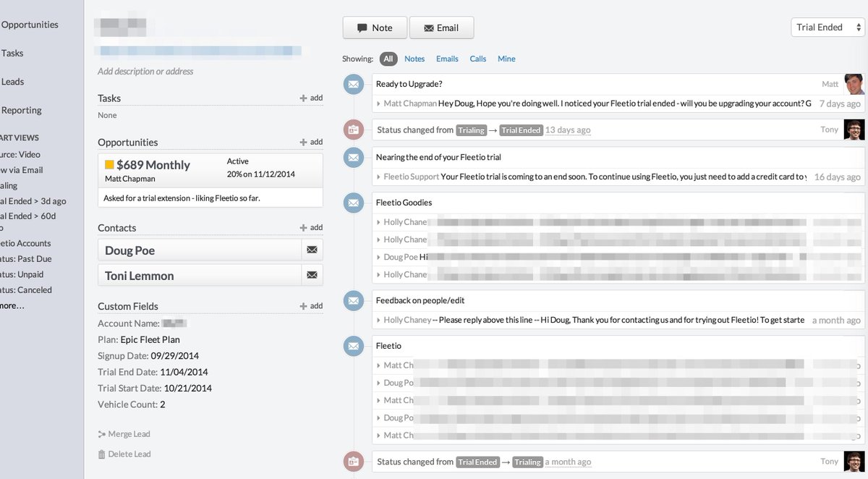Viewport: 868px width, 479px height.
Task: Go to Leads in the sidebar
Action: tap(12, 82)
